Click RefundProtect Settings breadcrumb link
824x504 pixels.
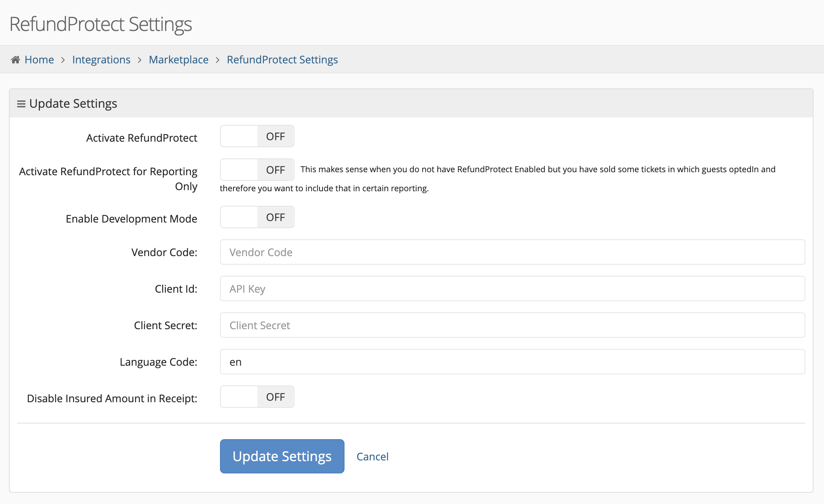[x=282, y=60]
